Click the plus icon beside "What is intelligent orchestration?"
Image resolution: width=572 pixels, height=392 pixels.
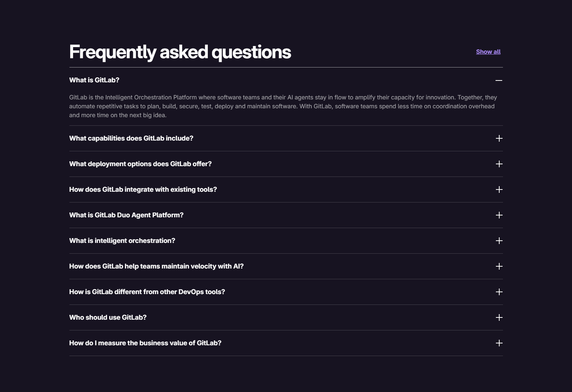click(499, 241)
